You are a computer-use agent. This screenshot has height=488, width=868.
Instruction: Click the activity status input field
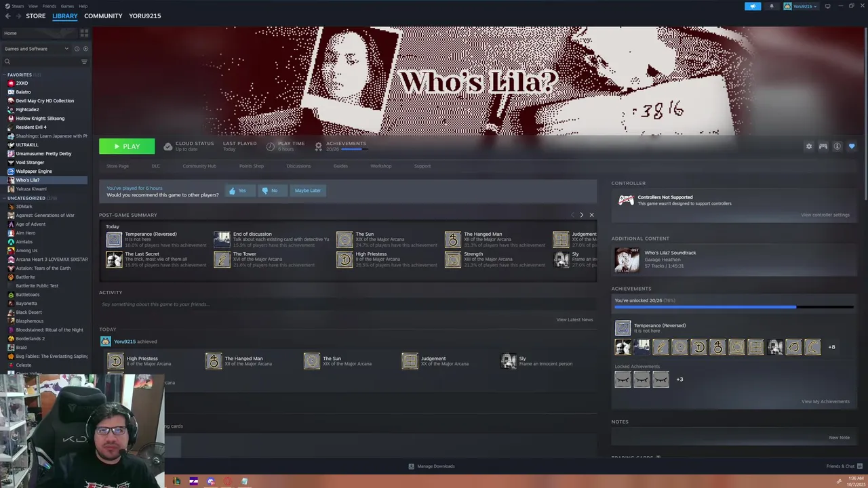pos(347,304)
